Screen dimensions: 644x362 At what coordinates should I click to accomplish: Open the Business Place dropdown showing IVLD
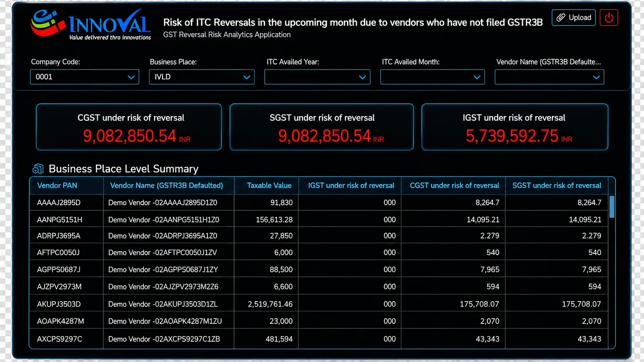201,77
